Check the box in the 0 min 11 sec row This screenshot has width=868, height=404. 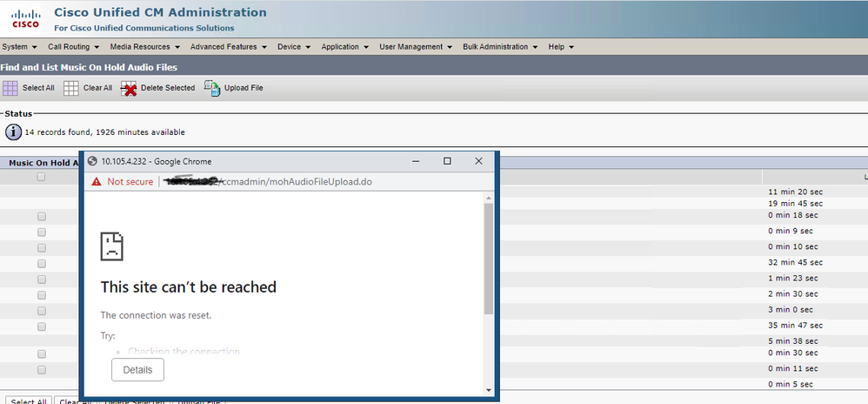[x=42, y=370]
